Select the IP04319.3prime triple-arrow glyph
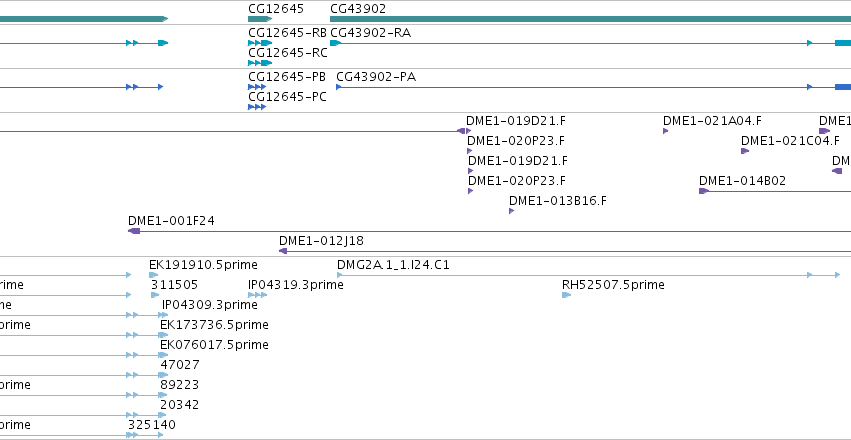This screenshot has height=440, width=851. (257, 295)
